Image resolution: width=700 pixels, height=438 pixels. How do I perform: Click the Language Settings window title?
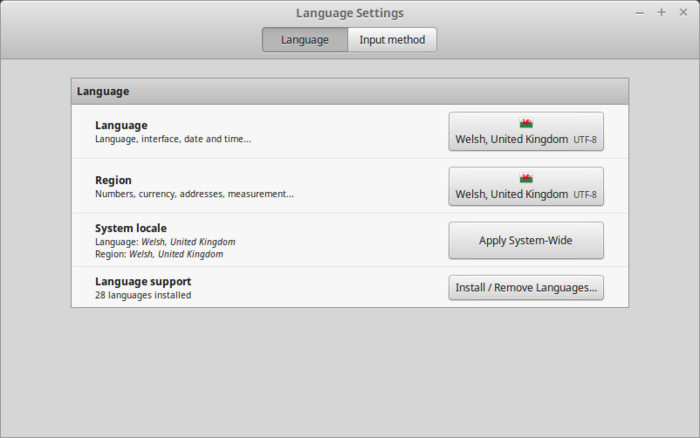(x=350, y=13)
